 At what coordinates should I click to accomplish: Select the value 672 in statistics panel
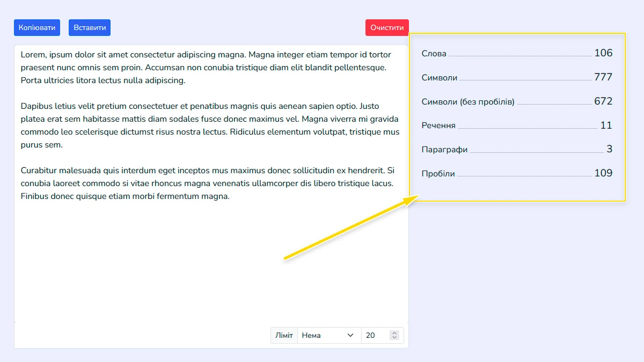coord(603,101)
